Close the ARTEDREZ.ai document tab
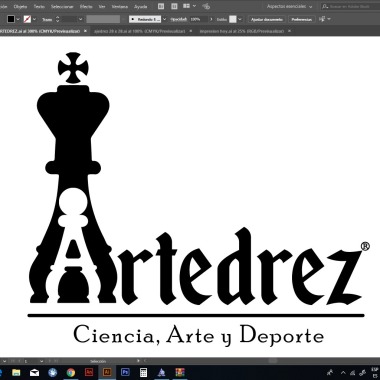Screen dimensions: 380x380 pos(85,31)
